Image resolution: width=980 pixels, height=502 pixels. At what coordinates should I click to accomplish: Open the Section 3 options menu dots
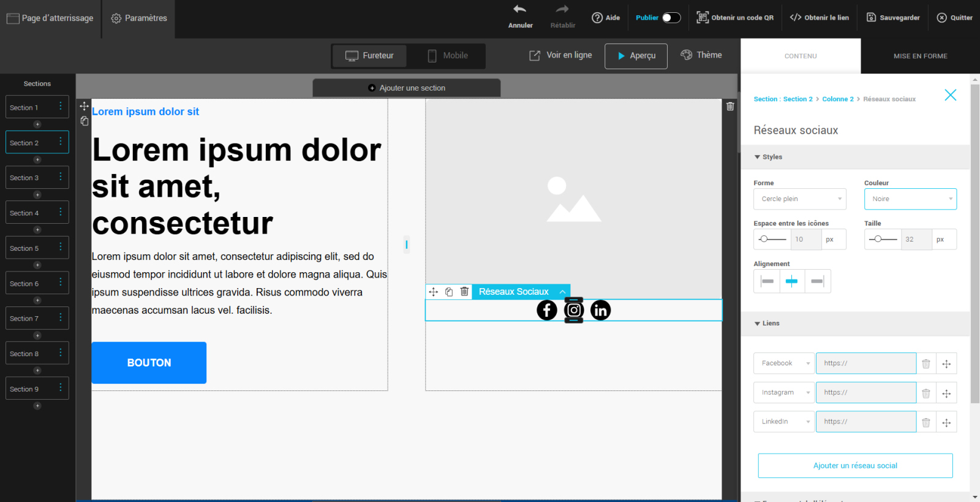tap(60, 177)
